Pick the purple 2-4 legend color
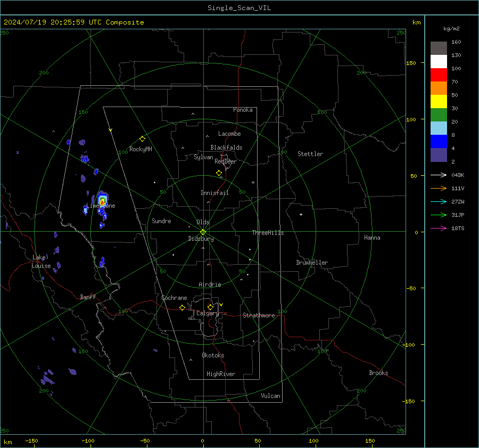 [439, 155]
